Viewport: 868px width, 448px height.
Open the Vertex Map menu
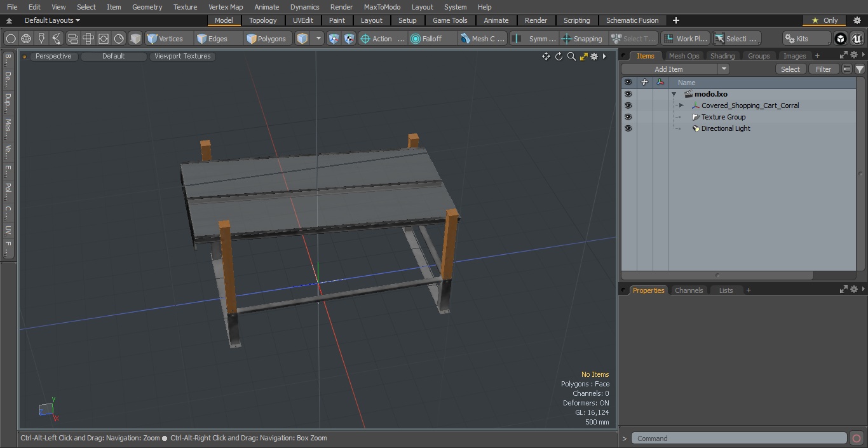(x=226, y=7)
